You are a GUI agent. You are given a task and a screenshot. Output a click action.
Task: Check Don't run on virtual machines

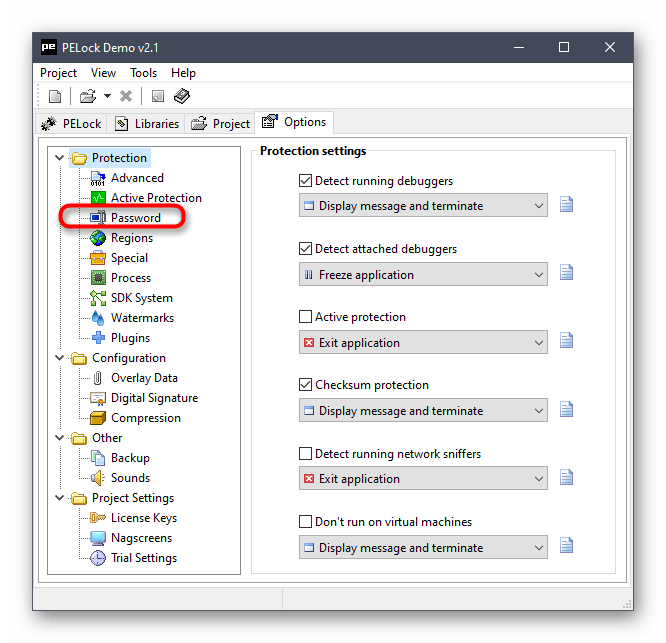(x=305, y=522)
